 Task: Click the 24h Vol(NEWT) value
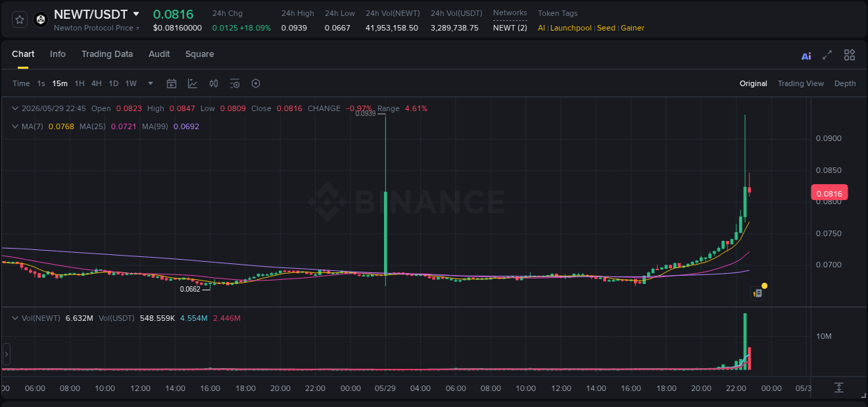click(x=392, y=28)
